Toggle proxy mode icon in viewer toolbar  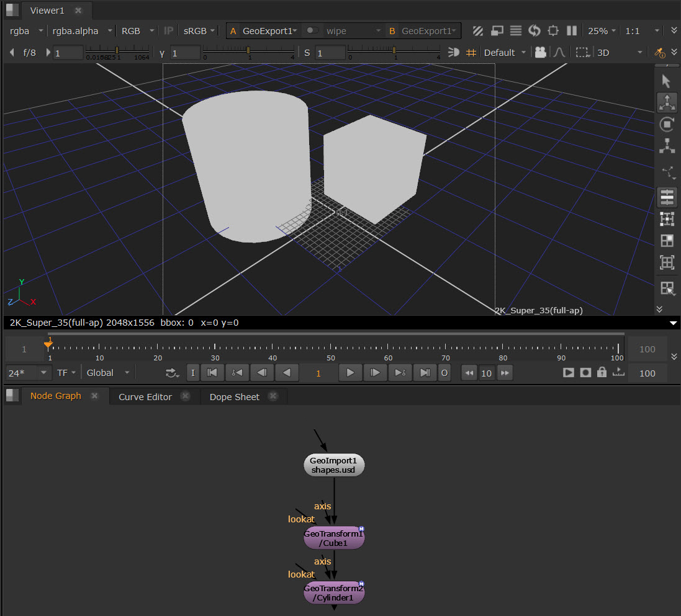coord(497,31)
